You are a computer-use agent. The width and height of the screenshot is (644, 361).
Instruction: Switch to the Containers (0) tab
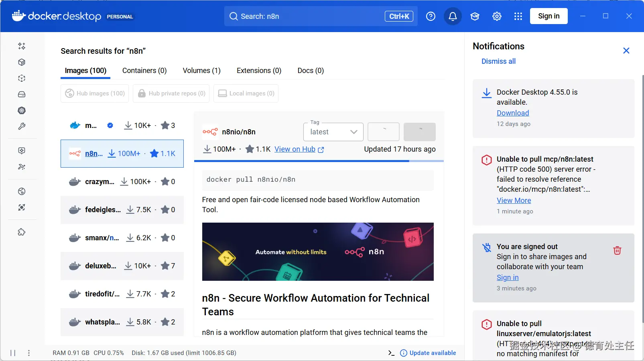(144, 71)
